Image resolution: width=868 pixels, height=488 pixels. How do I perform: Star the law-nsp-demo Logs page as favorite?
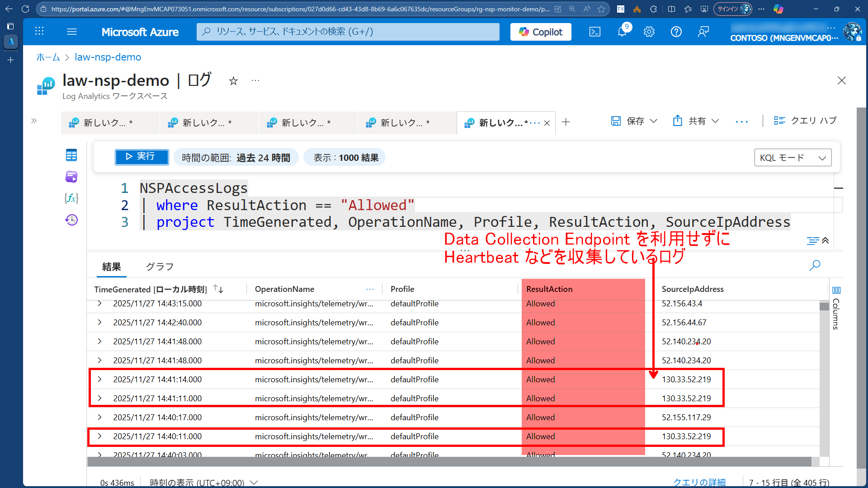coord(233,81)
